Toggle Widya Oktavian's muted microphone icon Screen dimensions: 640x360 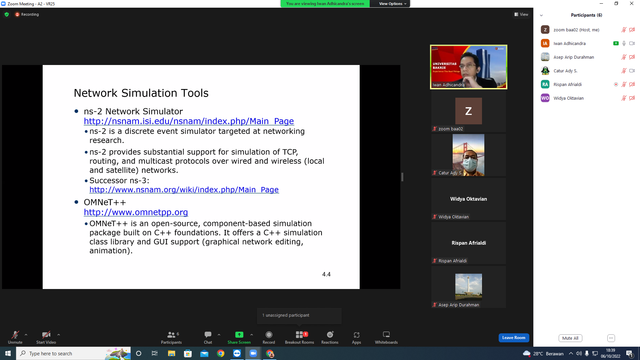624,98
